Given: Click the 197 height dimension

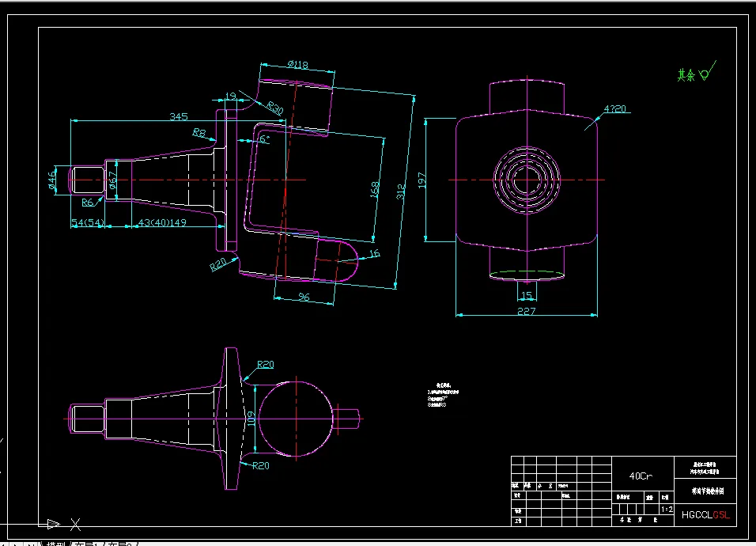Looking at the screenshot, I should click(x=422, y=180).
